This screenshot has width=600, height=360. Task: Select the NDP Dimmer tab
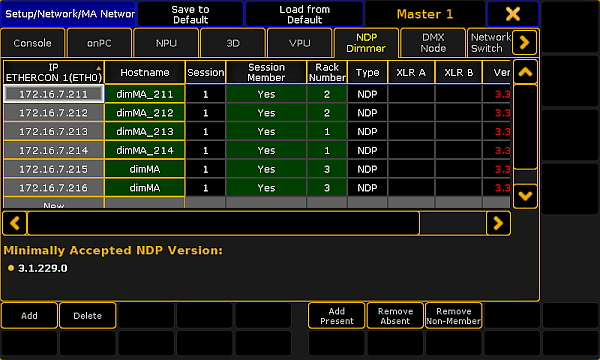[x=366, y=43]
